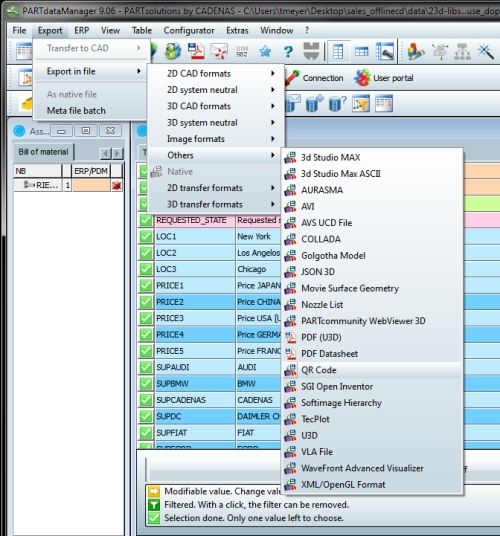Select the single-column table view icon
500x536 pixels.
[x=338, y=52]
